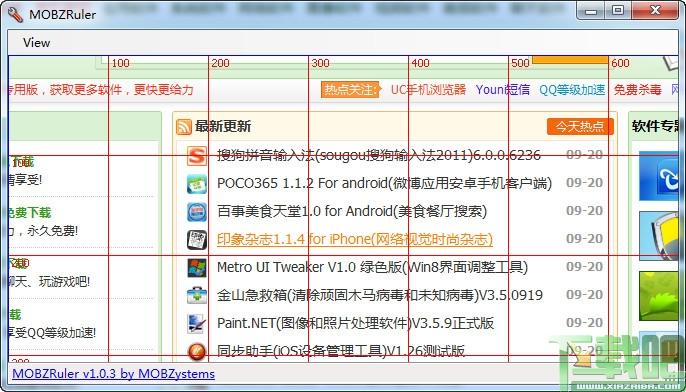Click the 百事美食天堂 app icon
The height and width of the screenshot is (392, 686).
(x=196, y=212)
